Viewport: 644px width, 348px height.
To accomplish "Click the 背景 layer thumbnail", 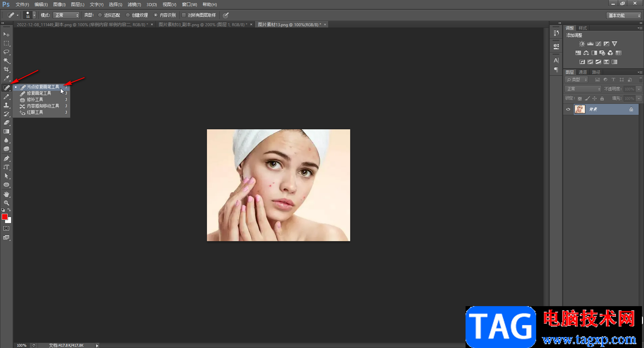I will pyautogui.click(x=580, y=109).
